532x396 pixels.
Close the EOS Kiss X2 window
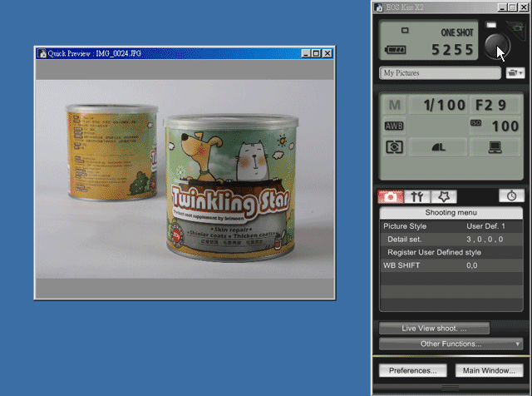point(524,7)
